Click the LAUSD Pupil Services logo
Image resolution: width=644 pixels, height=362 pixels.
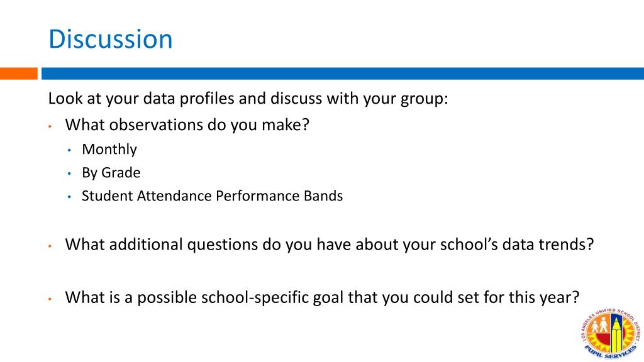click(610, 334)
